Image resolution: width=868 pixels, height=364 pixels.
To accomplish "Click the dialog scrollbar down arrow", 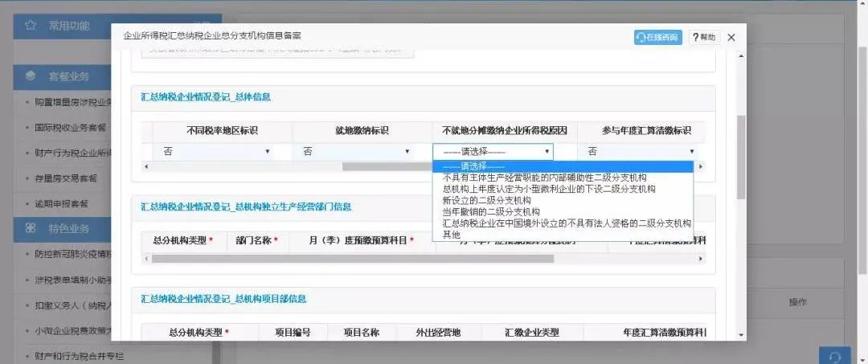I will 741,334.
